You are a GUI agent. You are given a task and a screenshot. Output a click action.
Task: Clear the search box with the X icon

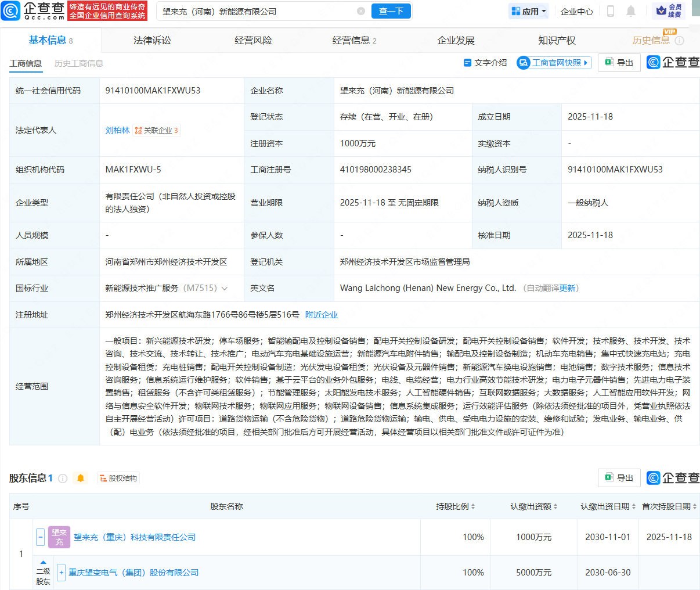361,11
